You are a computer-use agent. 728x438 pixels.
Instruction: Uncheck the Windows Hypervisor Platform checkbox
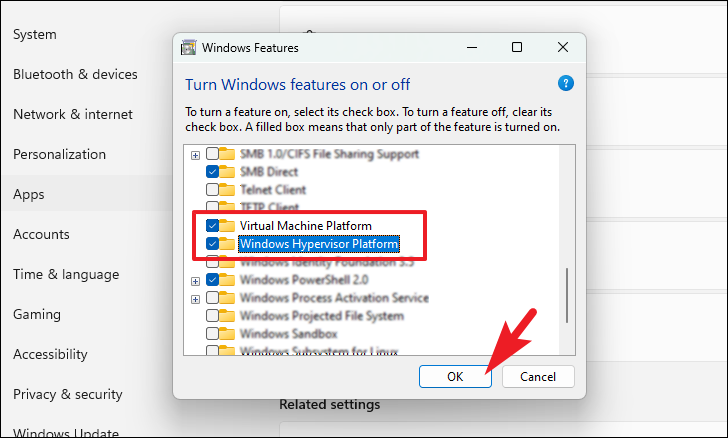[x=212, y=244]
